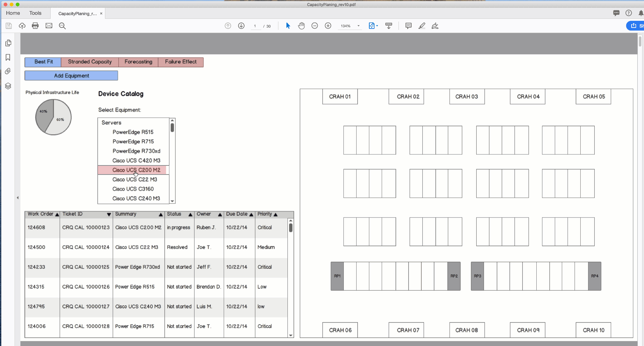Open the sign document tool
The image size is (644, 346).
435,26
